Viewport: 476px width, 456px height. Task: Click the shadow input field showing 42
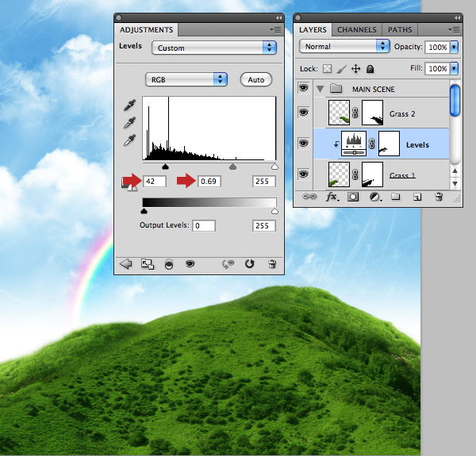pos(155,182)
